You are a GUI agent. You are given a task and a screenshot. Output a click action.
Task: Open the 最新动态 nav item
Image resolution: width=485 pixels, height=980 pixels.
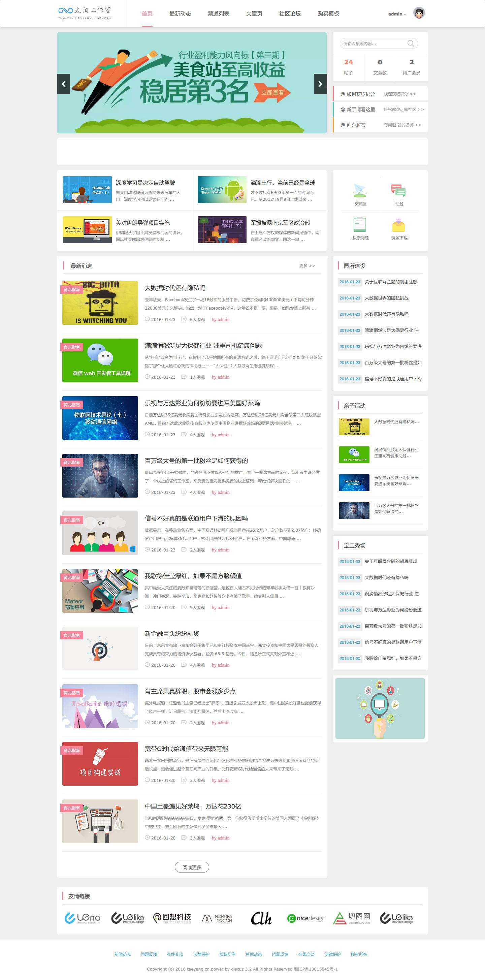pos(180,14)
